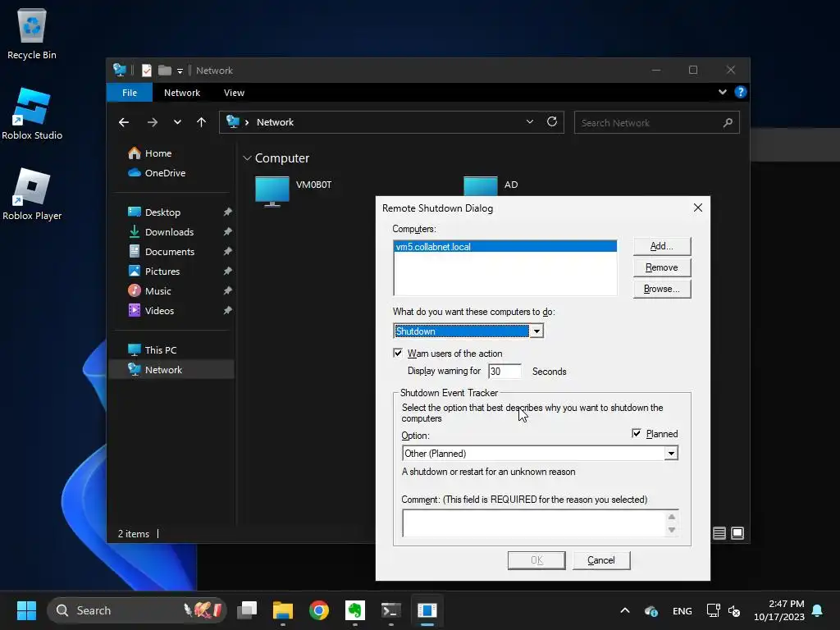Open recent locations dropdown arrow
840x630 pixels.
177,122
